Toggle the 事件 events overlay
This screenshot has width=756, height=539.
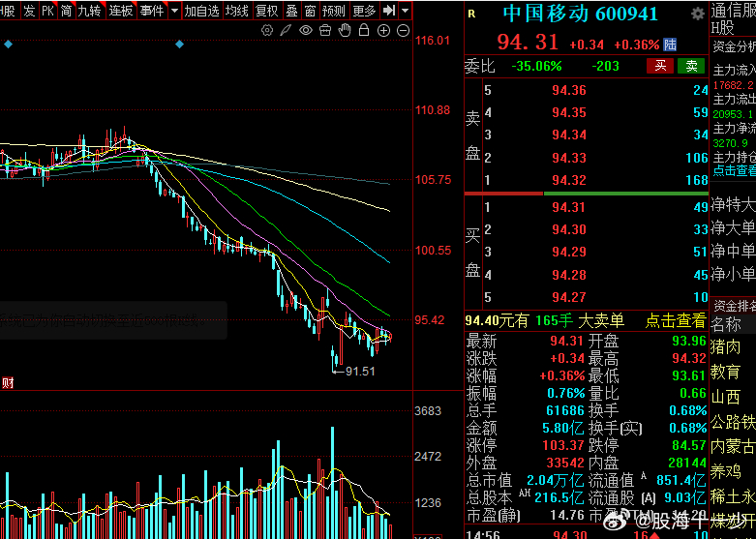coord(152,11)
